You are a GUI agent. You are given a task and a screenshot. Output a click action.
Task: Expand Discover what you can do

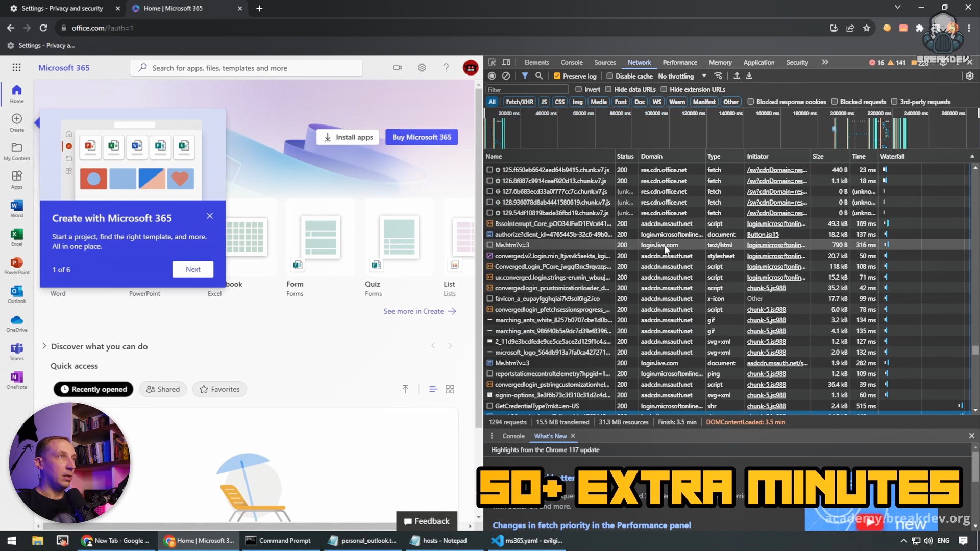(44, 346)
